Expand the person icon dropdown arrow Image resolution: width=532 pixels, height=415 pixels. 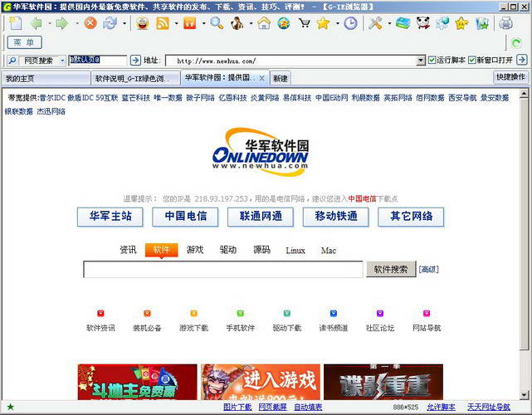tap(251, 23)
